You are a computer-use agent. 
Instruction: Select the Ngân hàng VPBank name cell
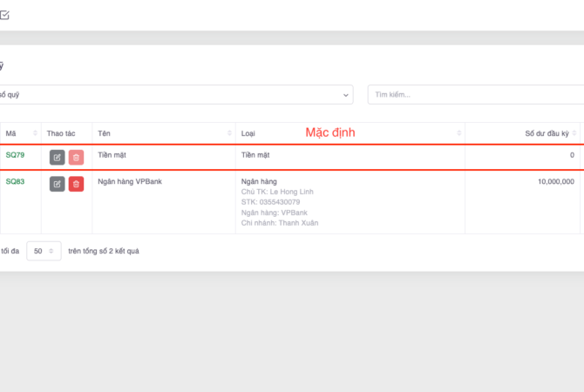130,181
